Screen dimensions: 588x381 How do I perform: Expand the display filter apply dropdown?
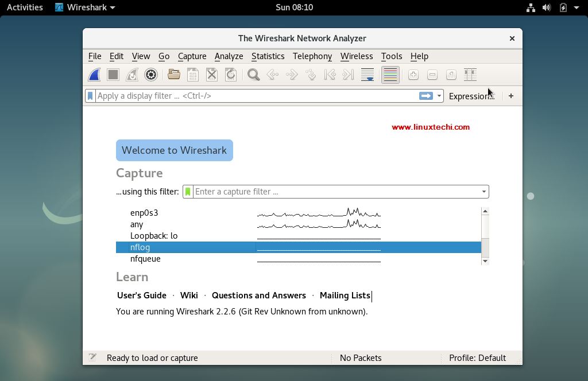click(439, 96)
